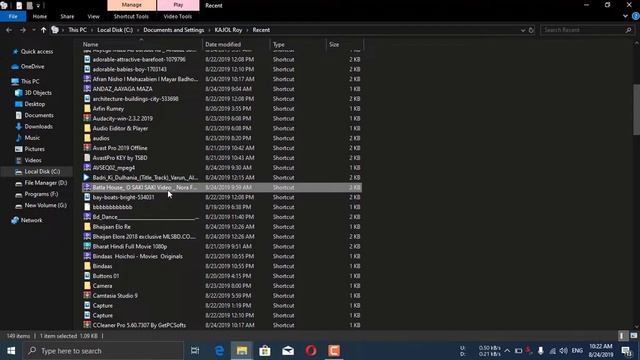Open Desktop folder in sidebar

click(35, 104)
